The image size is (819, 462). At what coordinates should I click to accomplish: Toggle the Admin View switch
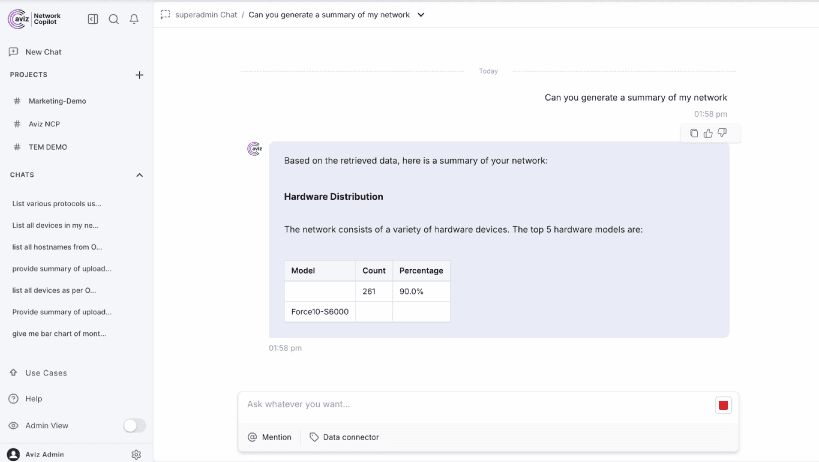tap(134, 426)
